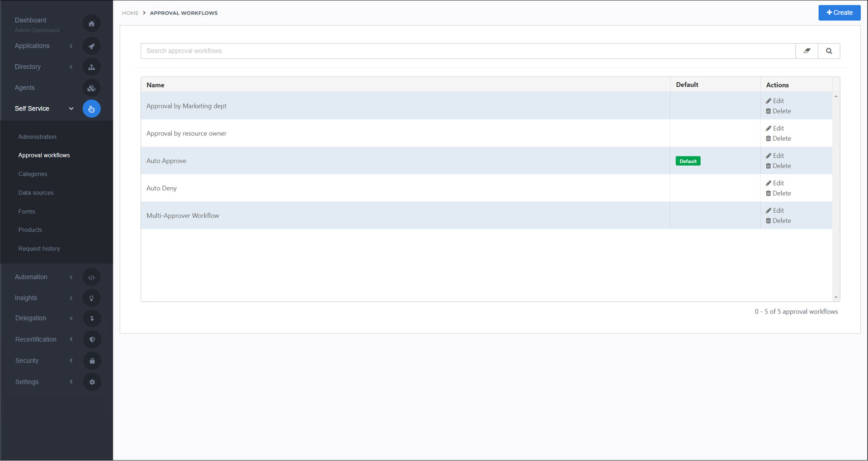The image size is (868, 461).
Task: Click the Create button
Action: point(839,13)
